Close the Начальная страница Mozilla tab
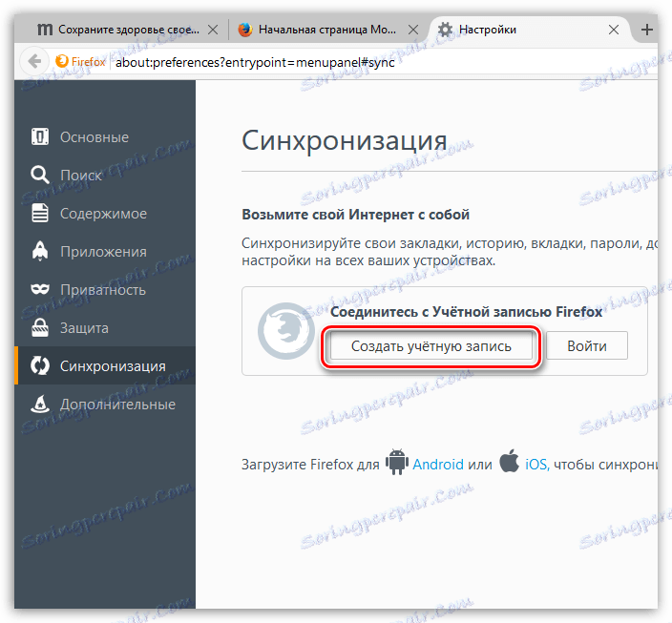The image size is (672, 623). pyautogui.click(x=413, y=30)
